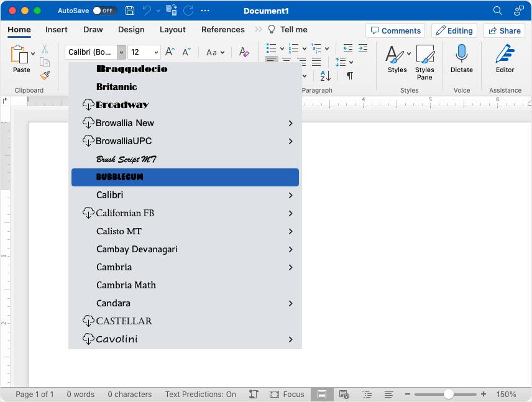The width and height of the screenshot is (532, 402).
Task: Click the share-account icon in title bar
Action: coord(519,11)
